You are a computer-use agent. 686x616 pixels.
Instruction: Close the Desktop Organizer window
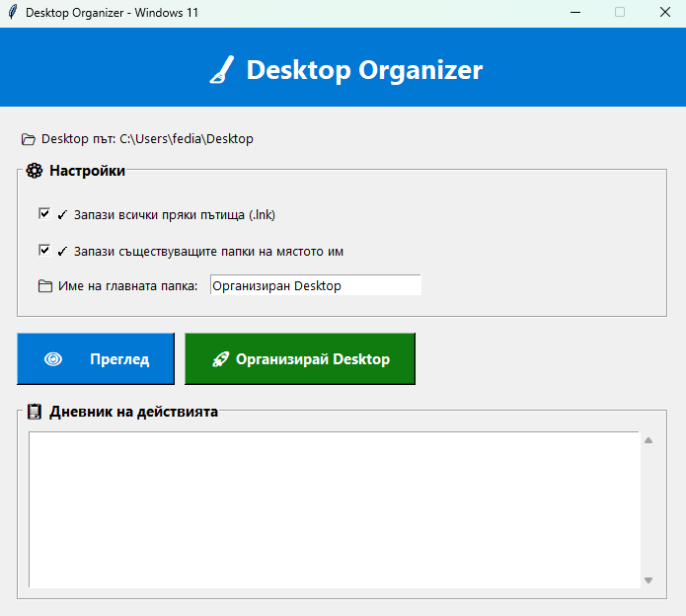pos(664,13)
